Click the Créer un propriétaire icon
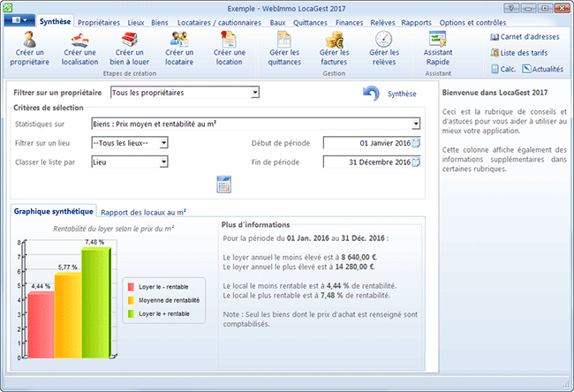Screen dimensions: 574x392 (x=31, y=41)
